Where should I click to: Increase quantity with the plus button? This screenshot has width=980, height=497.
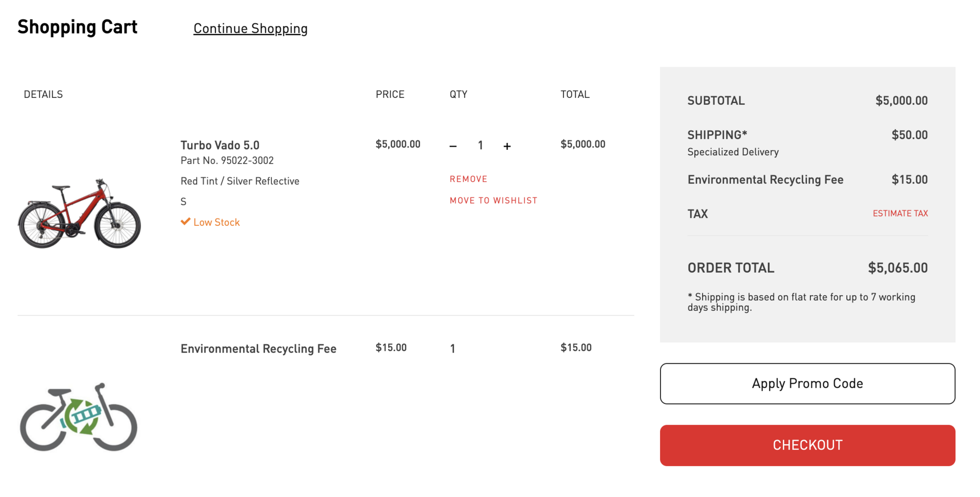tap(507, 146)
